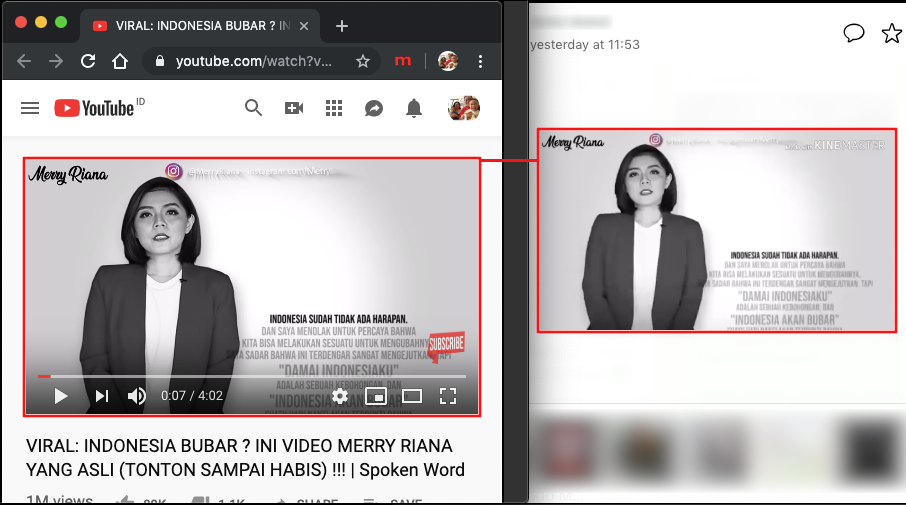Screen dimensions: 906x505
Task: Click the create video camera icon
Action: 294,108
